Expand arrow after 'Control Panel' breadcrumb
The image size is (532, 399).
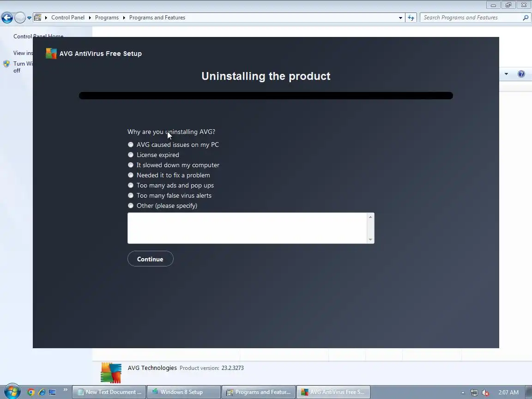click(x=90, y=18)
